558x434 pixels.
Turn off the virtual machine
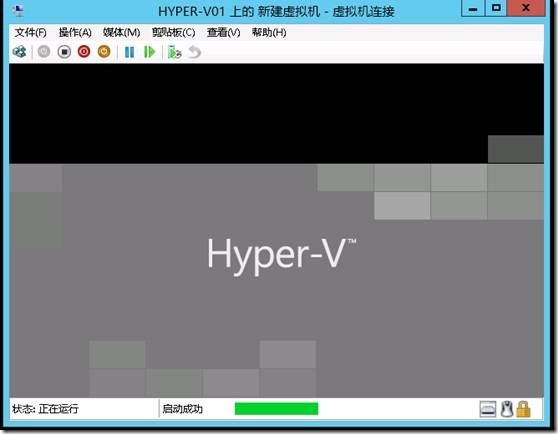pyautogui.click(x=64, y=52)
